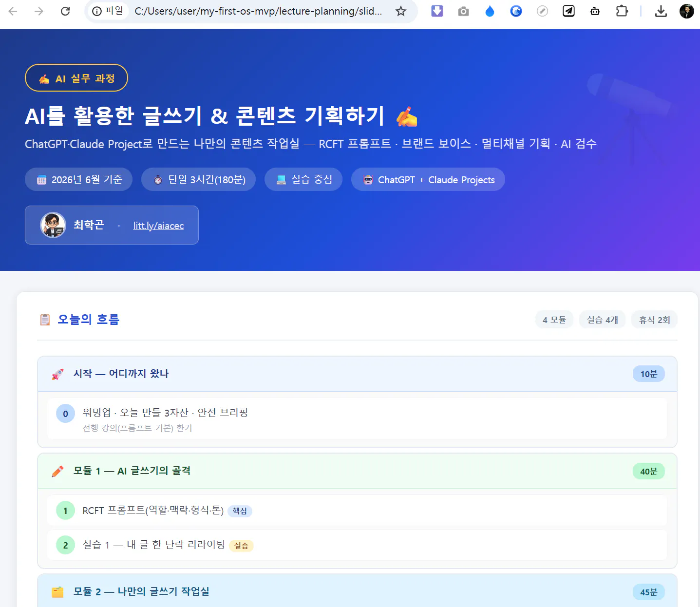The height and width of the screenshot is (607, 700).
Task: Reload the page with the refresh icon
Action: click(x=65, y=11)
